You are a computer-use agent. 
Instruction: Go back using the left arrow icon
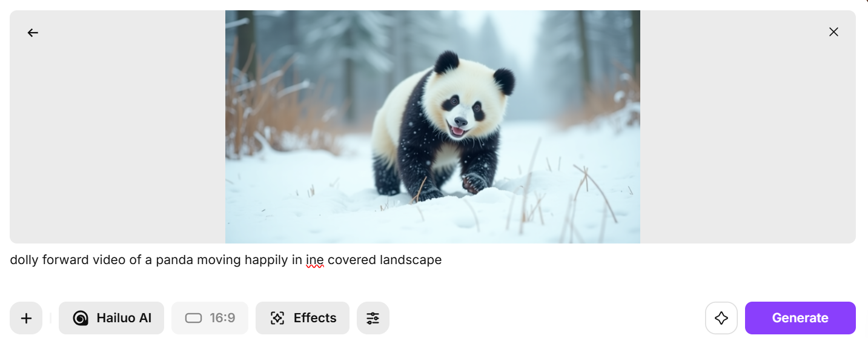click(33, 33)
